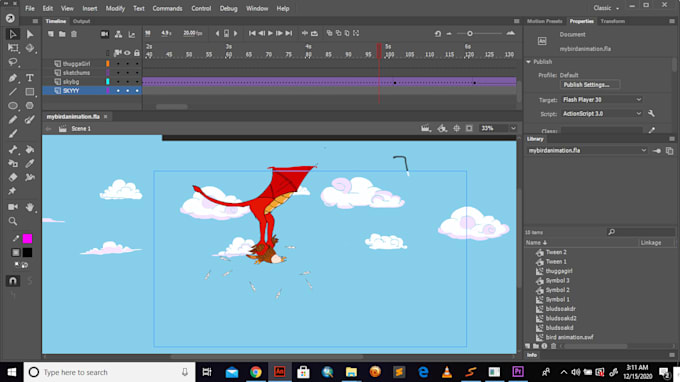Select the Oval tool
680x382 pixels.
[x=13, y=106]
